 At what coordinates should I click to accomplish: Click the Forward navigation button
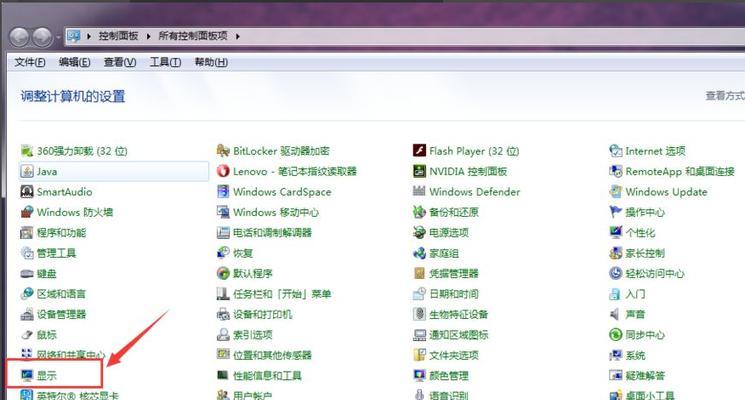(x=42, y=37)
